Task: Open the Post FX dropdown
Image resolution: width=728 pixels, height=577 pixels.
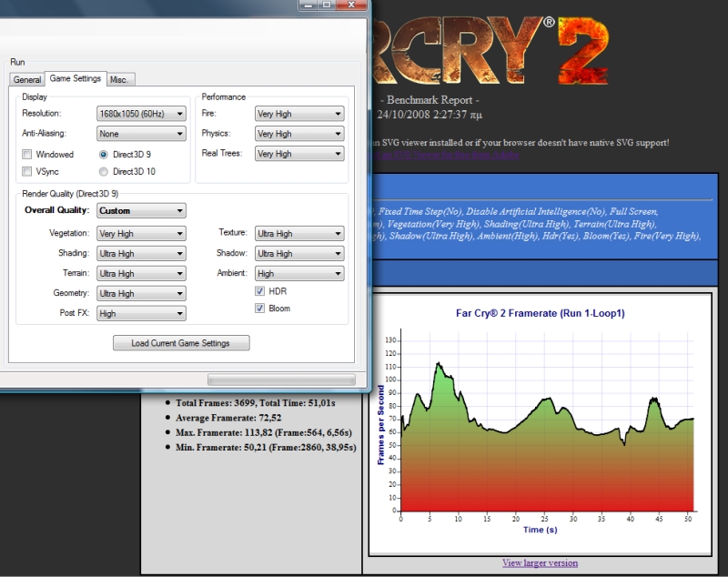Action: [x=141, y=313]
